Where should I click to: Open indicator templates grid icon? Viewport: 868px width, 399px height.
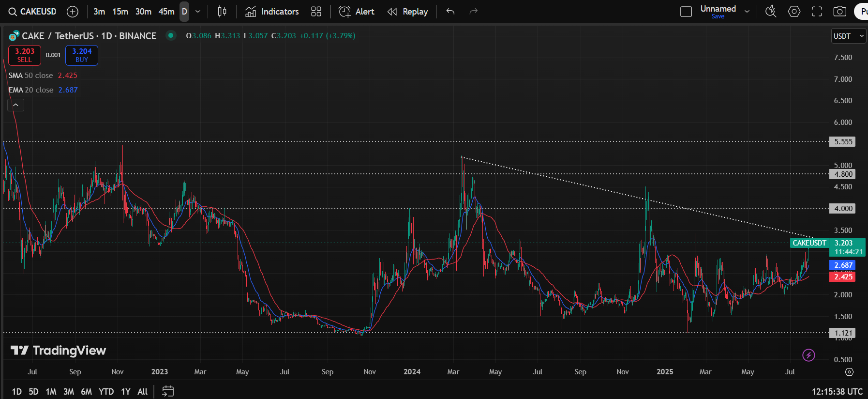pyautogui.click(x=316, y=12)
